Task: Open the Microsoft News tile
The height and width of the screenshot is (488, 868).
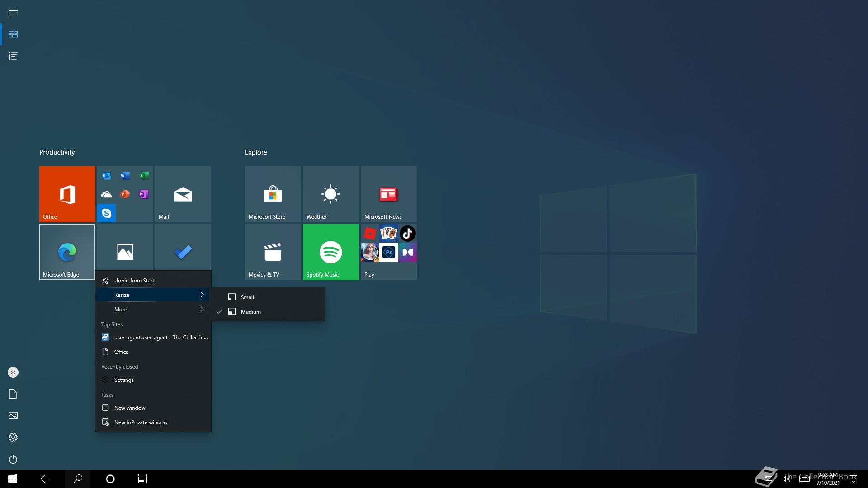Action: coord(389,194)
